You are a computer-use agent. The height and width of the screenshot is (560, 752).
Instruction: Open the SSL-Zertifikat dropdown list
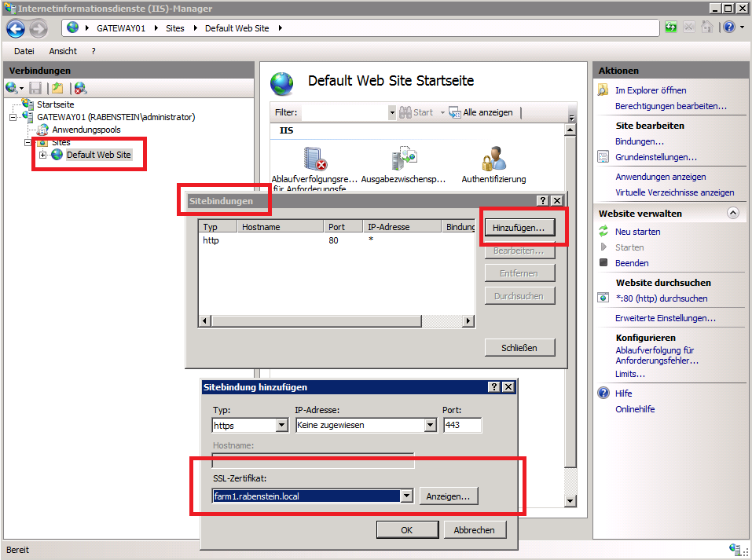pos(406,496)
